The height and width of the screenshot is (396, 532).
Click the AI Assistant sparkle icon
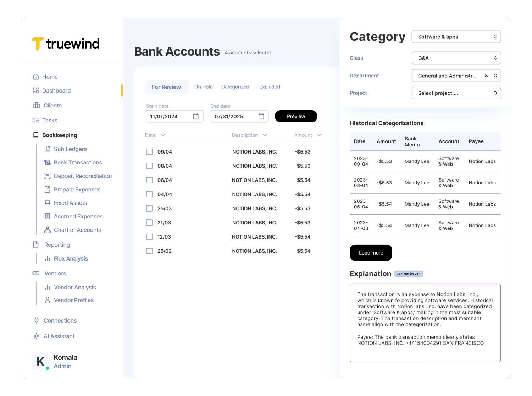point(36,336)
